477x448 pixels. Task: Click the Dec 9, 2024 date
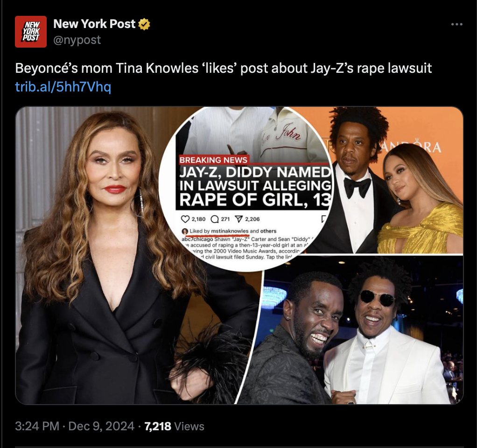[101, 426]
